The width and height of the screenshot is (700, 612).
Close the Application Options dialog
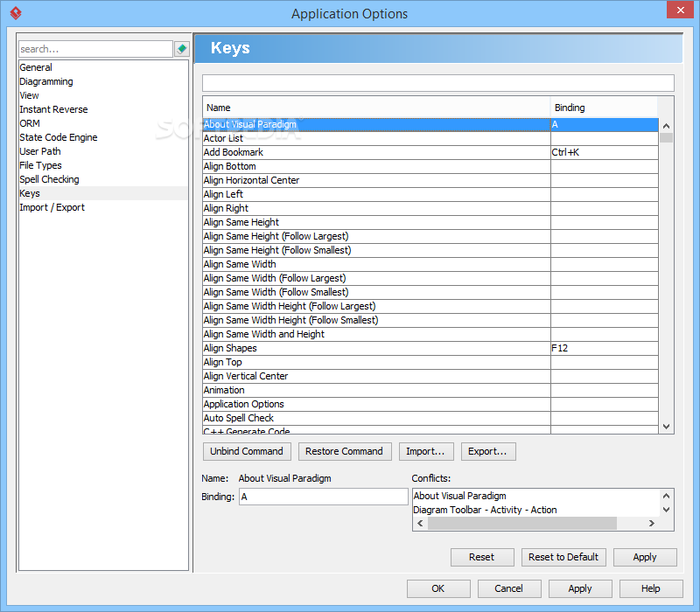tap(680, 10)
